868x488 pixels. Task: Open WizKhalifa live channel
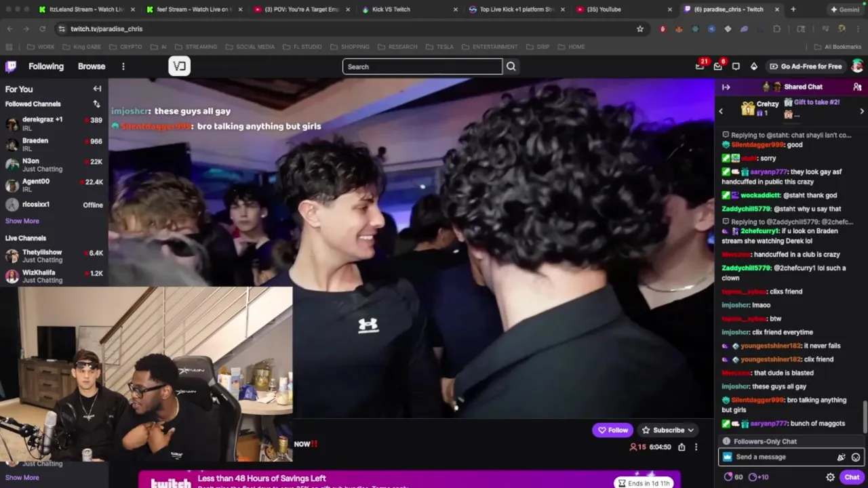(x=54, y=276)
